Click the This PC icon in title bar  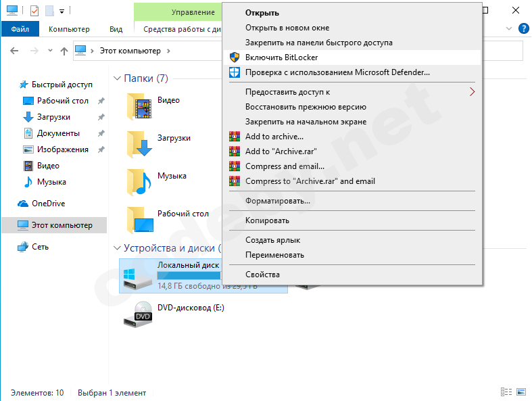pyautogui.click(x=12, y=10)
